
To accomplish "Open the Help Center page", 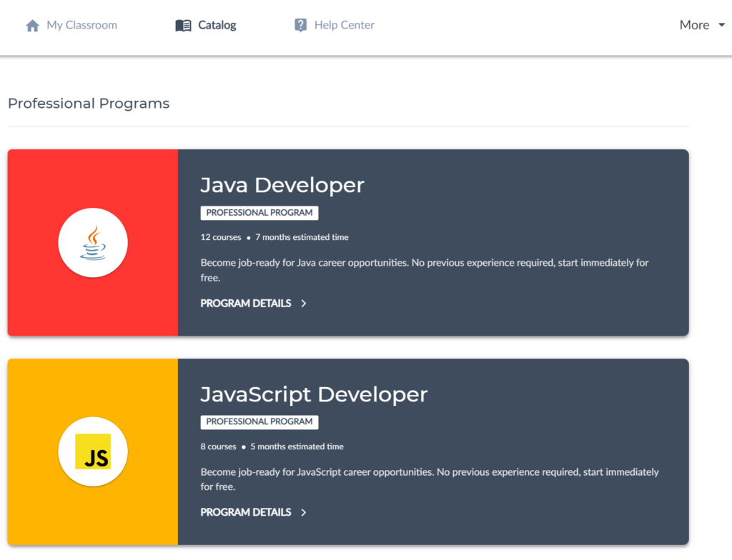I will [344, 25].
